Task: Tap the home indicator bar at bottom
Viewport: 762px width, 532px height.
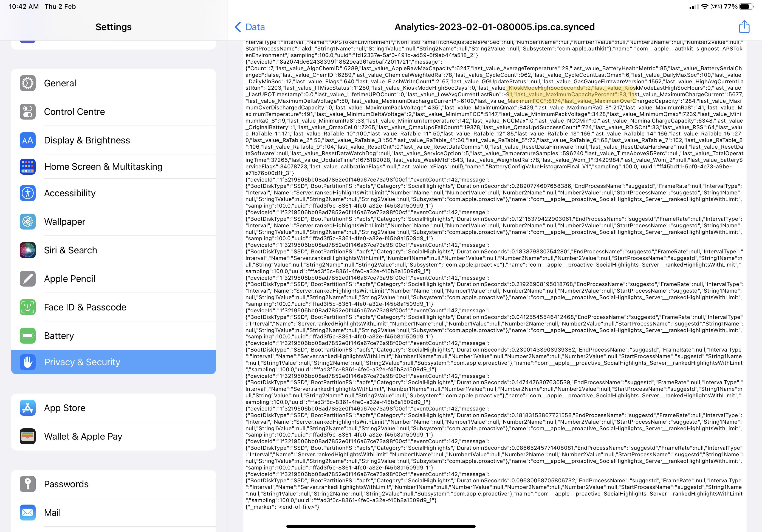Action: pyautogui.click(x=381, y=526)
